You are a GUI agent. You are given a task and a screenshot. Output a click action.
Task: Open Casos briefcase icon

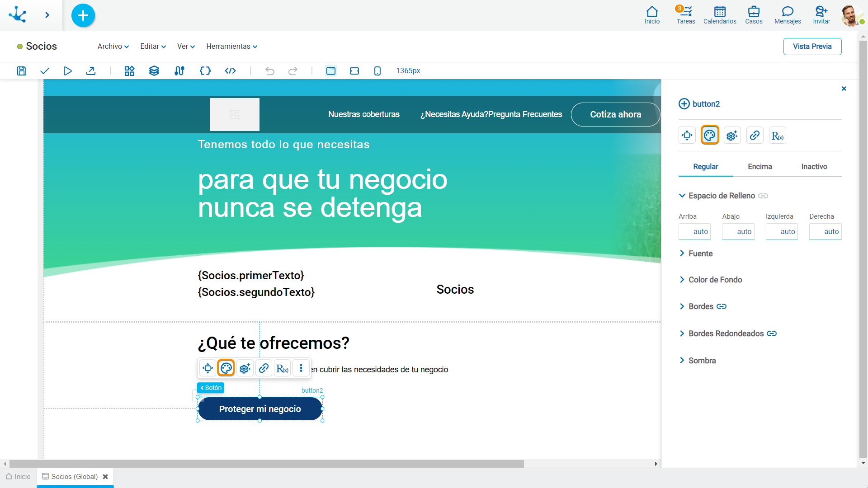(754, 15)
